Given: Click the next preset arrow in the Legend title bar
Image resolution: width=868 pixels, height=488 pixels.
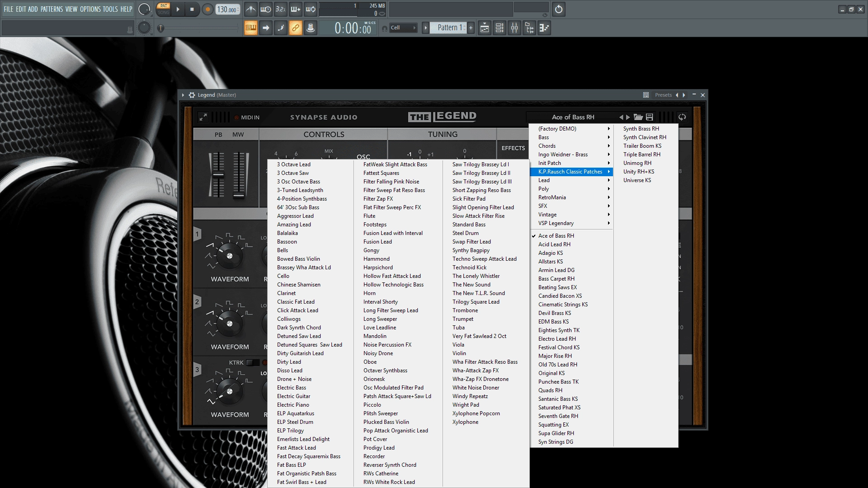Looking at the screenshot, I should tap(684, 95).
